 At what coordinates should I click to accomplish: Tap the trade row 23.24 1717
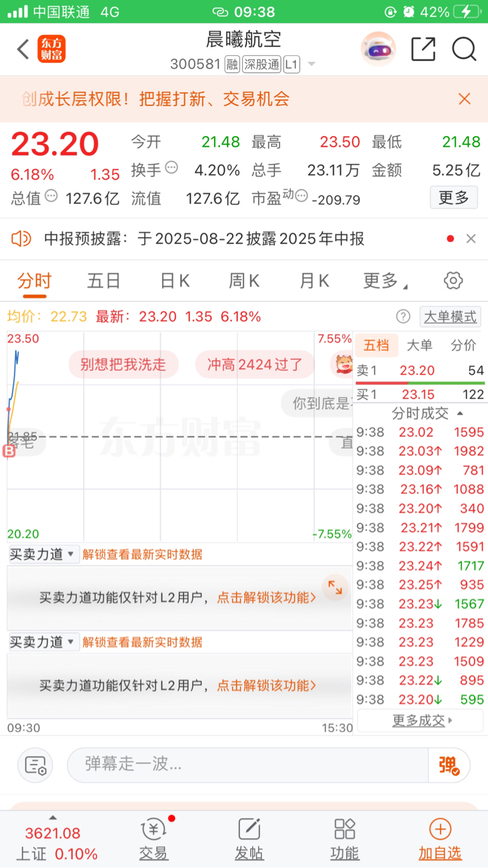tap(420, 566)
